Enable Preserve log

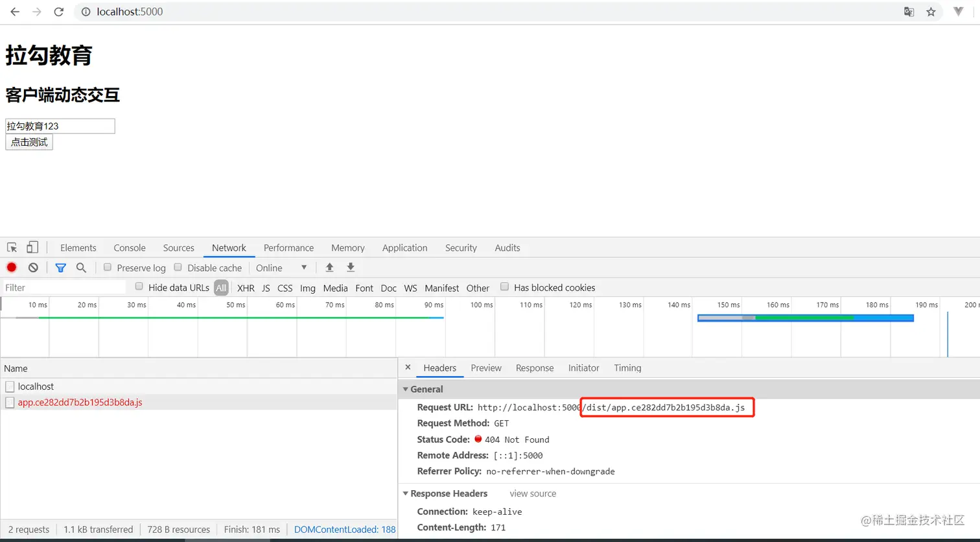coord(108,267)
